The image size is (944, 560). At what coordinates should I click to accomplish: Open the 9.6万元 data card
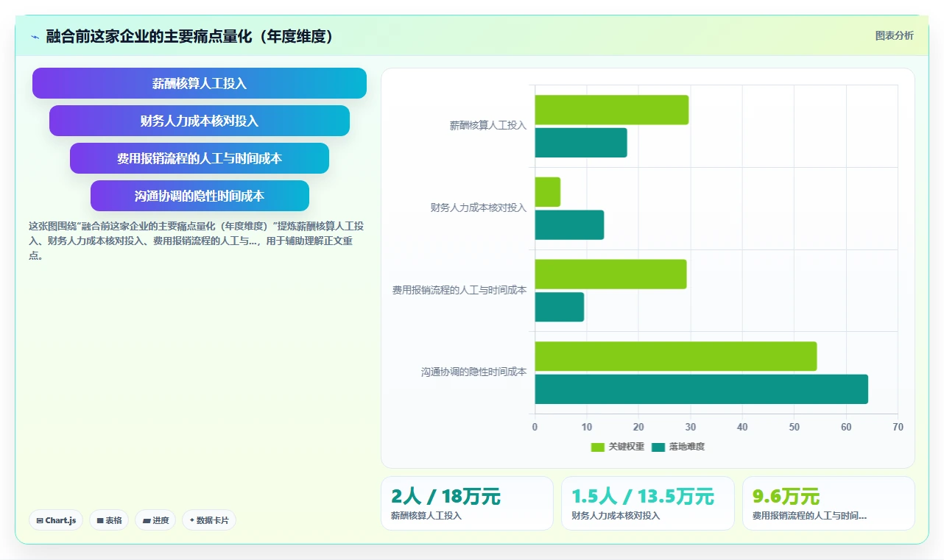828,503
